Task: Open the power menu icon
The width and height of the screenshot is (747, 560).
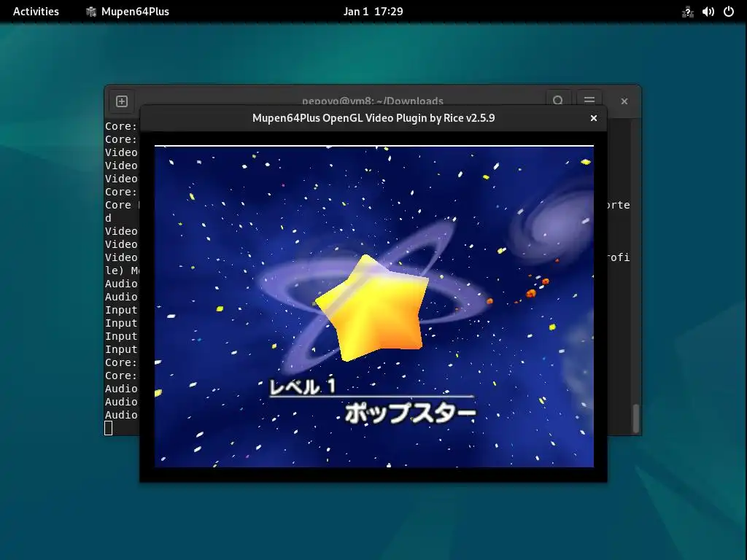Action: point(729,12)
